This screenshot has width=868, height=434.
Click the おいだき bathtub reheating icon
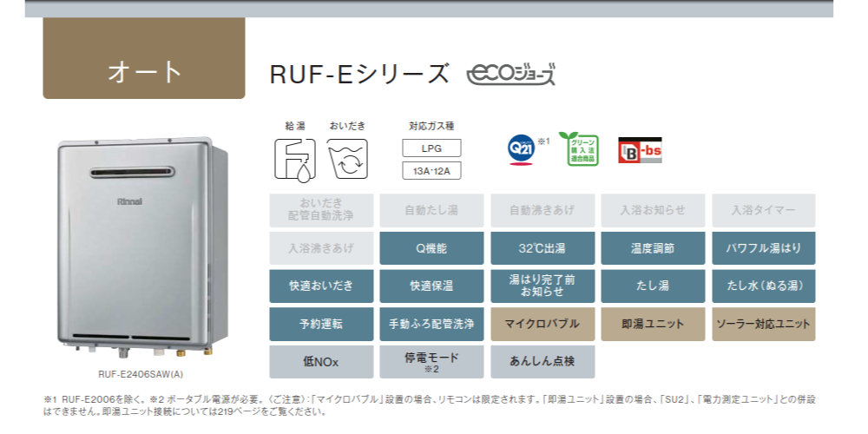[x=348, y=159]
